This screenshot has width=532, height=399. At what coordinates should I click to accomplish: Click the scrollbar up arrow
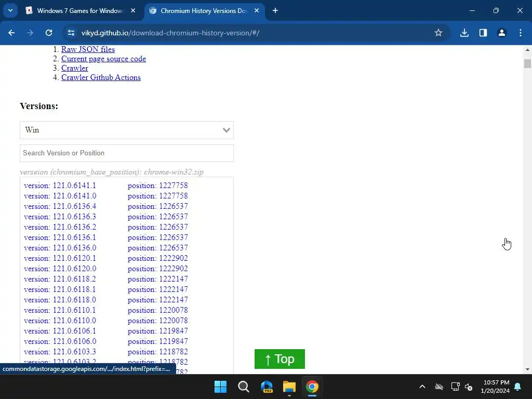(527, 50)
